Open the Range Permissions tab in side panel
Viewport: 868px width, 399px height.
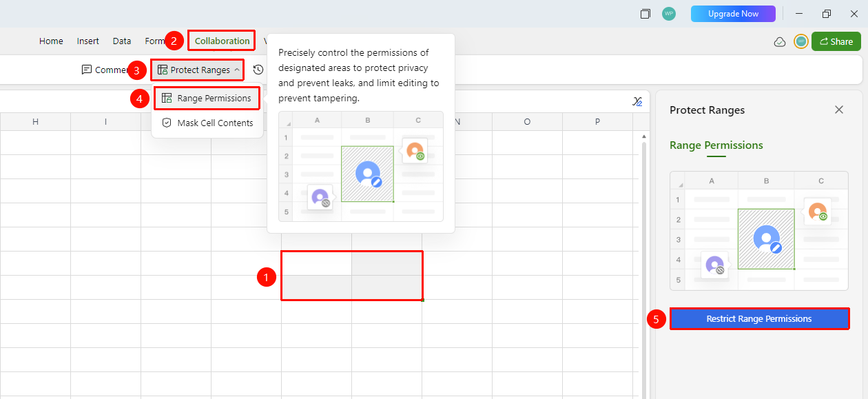716,145
